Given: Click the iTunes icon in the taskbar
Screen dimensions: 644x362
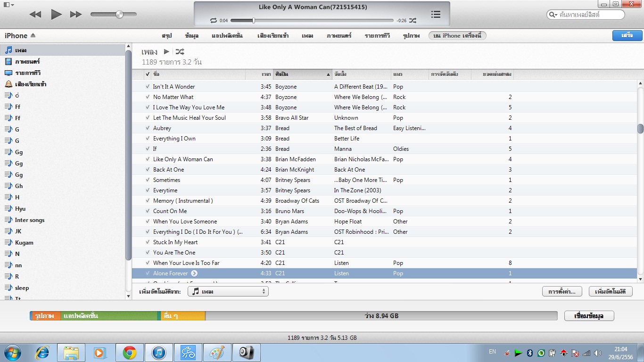Looking at the screenshot, I should (159, 353).
